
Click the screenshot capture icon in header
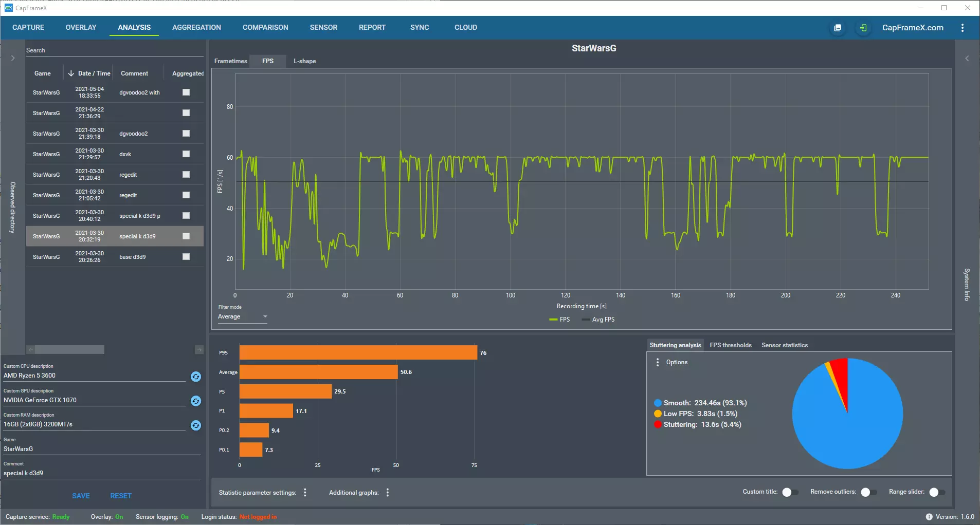[838, 28]
